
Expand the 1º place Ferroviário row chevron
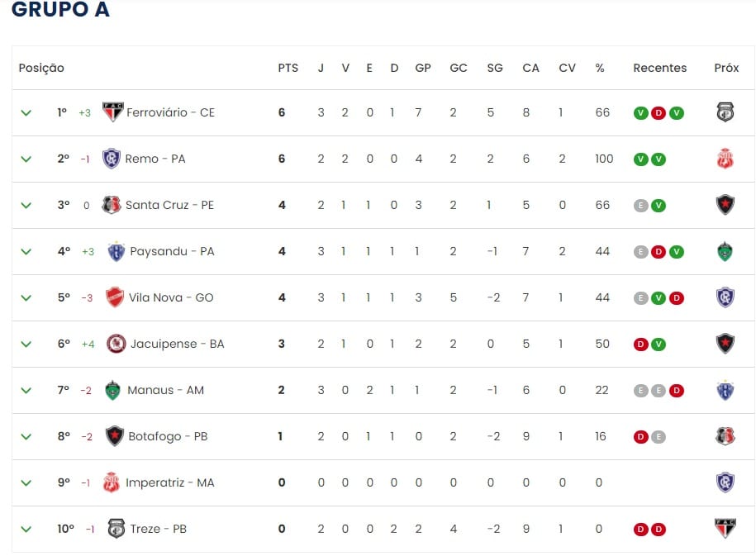point(26,112)
